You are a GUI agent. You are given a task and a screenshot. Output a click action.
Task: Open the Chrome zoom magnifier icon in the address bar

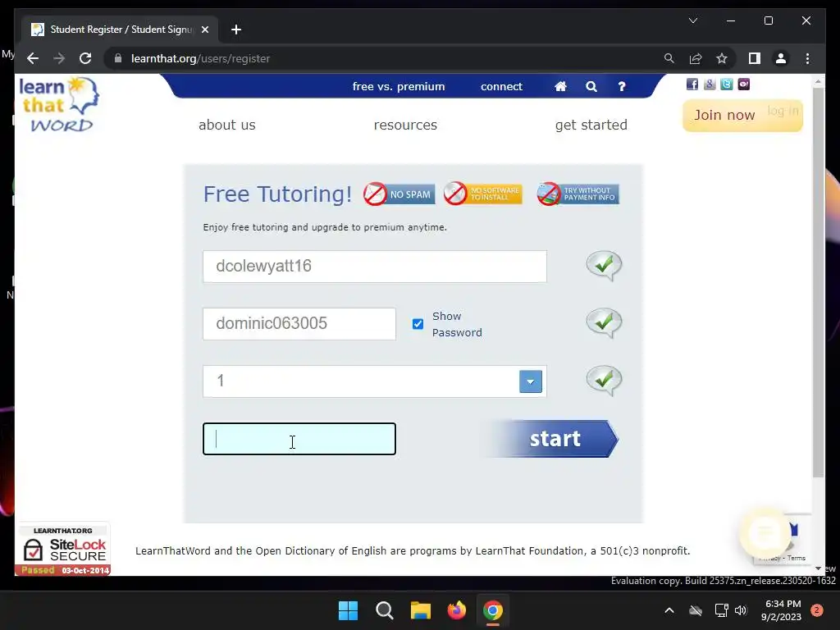pos(669,58)
